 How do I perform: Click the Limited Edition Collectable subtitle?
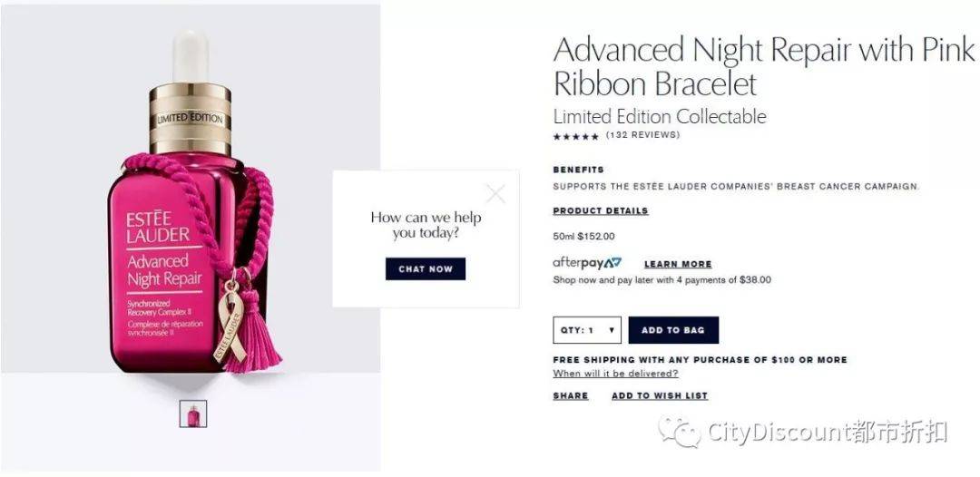coord(660,117)
